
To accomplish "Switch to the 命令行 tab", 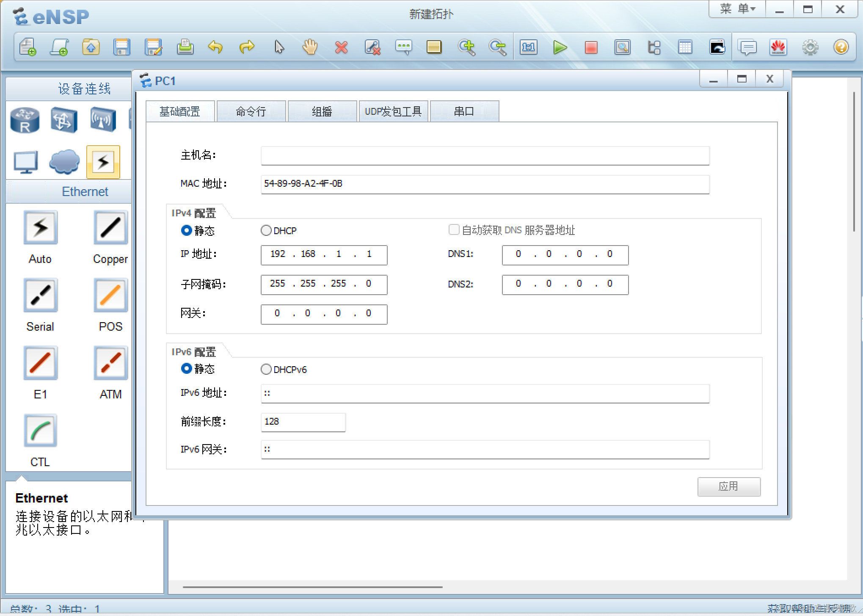I will pyautogui.click(x=251, y=111).
